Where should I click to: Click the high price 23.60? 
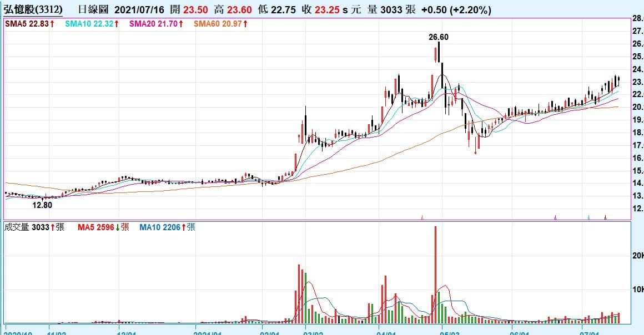[239, 9]
